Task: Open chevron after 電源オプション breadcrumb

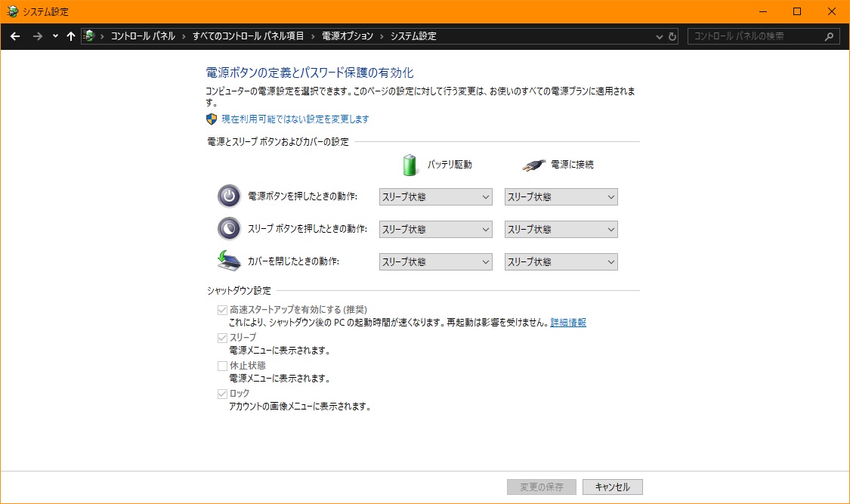Action: (382, 36)
